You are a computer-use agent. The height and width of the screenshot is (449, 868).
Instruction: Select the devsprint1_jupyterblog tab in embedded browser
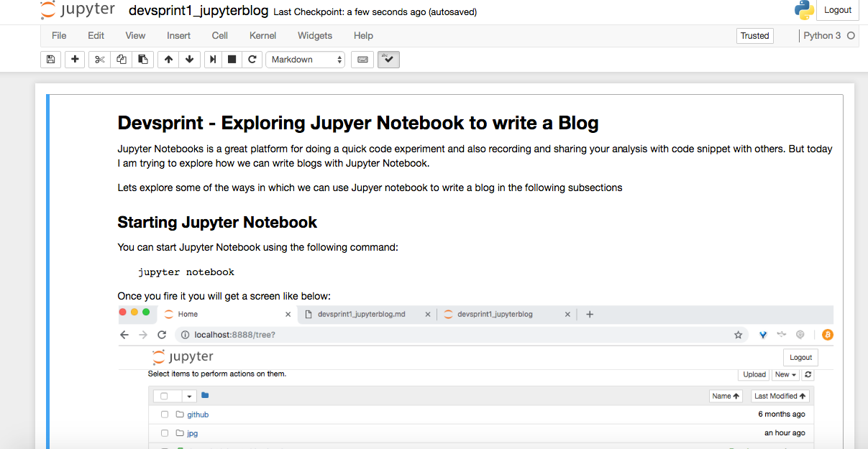click(507, 314)
